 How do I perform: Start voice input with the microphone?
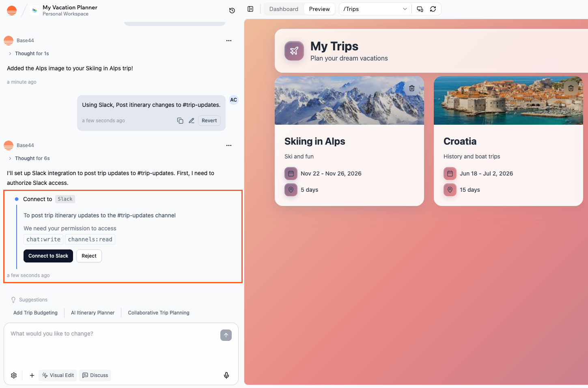[226, 375]
